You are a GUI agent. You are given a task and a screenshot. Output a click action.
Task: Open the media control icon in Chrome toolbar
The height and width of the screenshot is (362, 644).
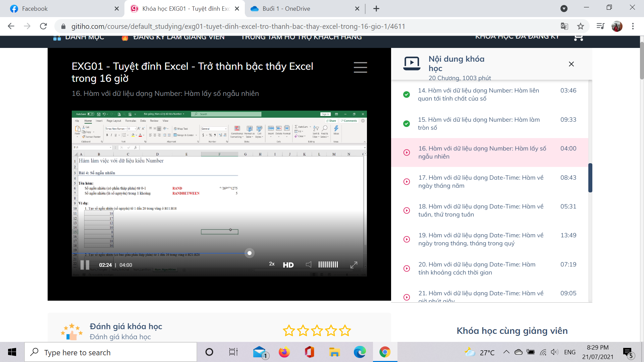pyautogui.click(x=600, y=26)
